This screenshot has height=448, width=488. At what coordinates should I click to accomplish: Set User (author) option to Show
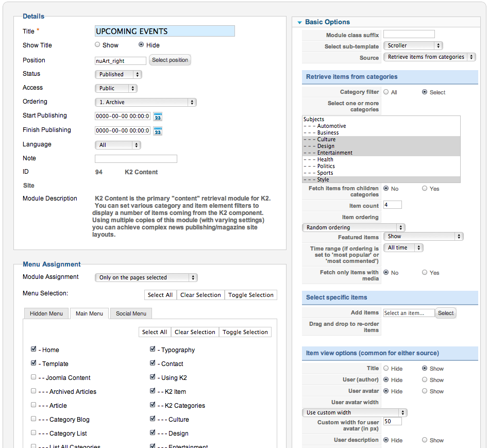tap(425, 380)
